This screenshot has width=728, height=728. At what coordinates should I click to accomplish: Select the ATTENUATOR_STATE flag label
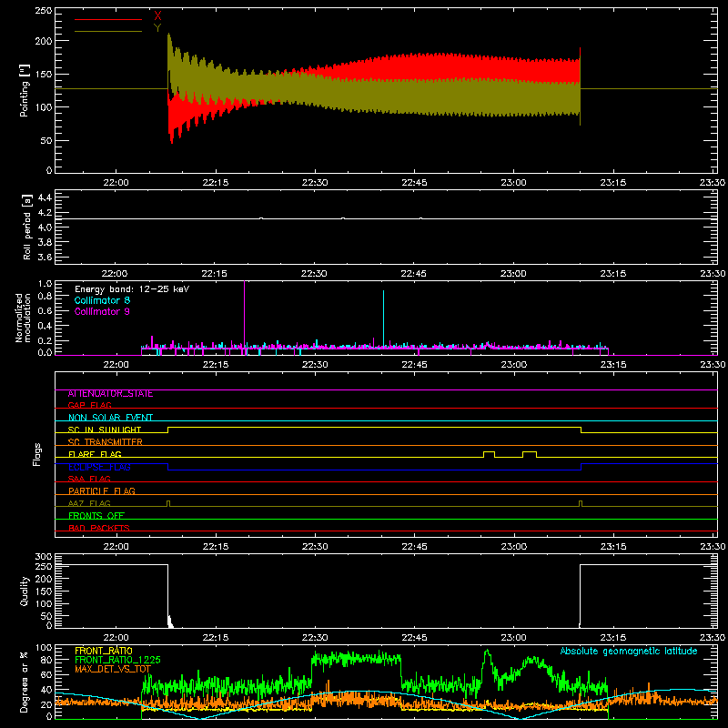point(110,394)
